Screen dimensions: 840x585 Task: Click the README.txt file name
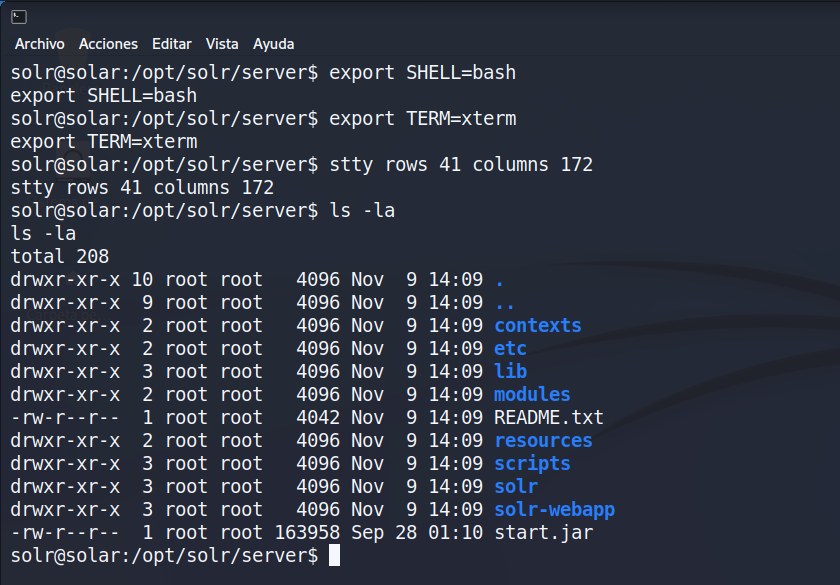[548, 417]
